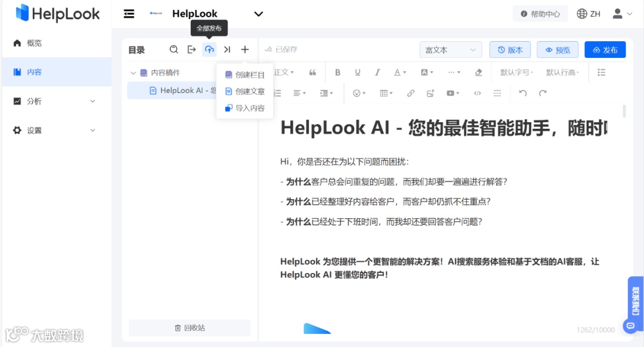Collapse the 内容稿件 tree branch

tap(134, 72)
